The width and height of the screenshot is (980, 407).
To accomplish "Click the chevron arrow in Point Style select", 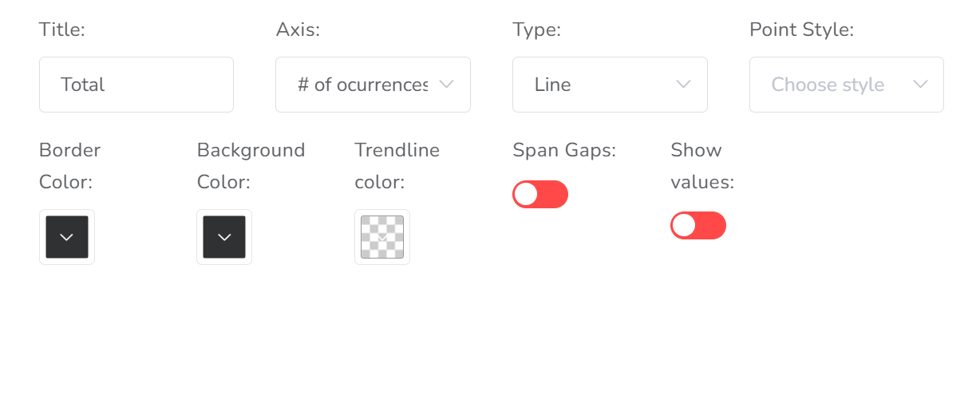I will coord(920,84).
